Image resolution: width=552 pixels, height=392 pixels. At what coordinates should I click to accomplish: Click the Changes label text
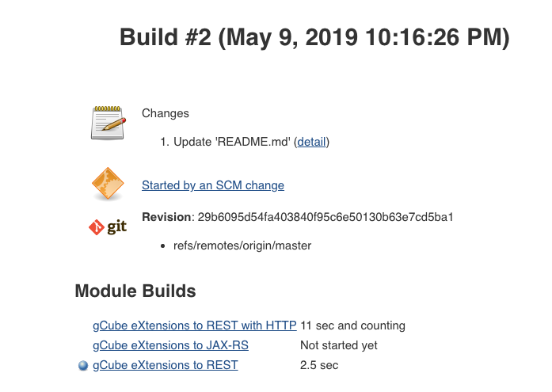coord(165,113)
